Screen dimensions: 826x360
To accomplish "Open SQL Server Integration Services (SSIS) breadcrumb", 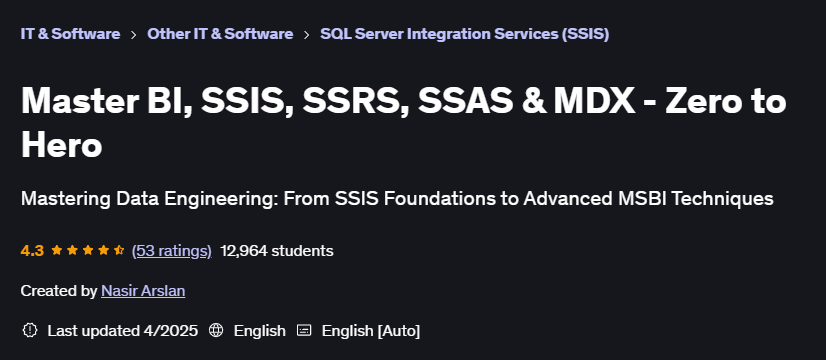I will click(x=464, y=34).
